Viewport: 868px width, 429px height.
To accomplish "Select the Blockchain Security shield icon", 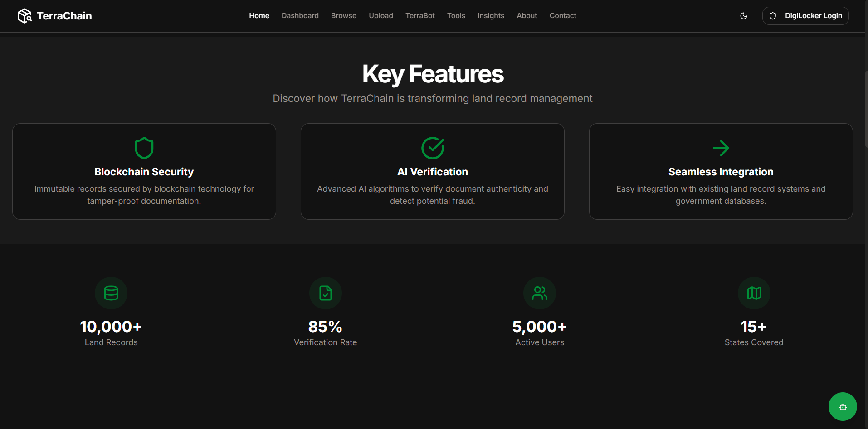I will tap(144, 148).
